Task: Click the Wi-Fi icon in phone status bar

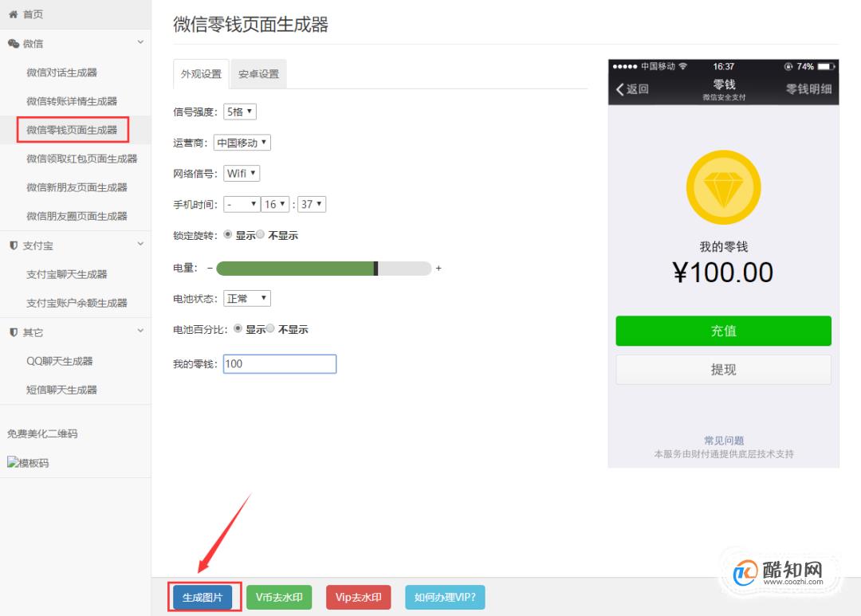Action: pyautogui.click(x=682, y=66)
